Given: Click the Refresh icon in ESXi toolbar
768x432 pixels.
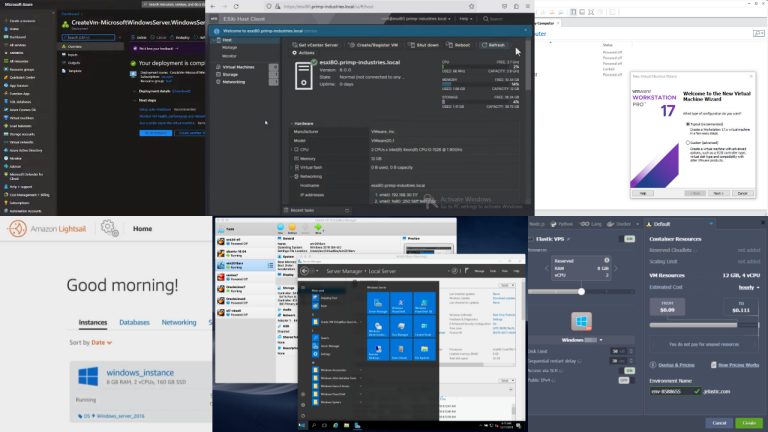Looking at the screenshot, I should point(484,45).
